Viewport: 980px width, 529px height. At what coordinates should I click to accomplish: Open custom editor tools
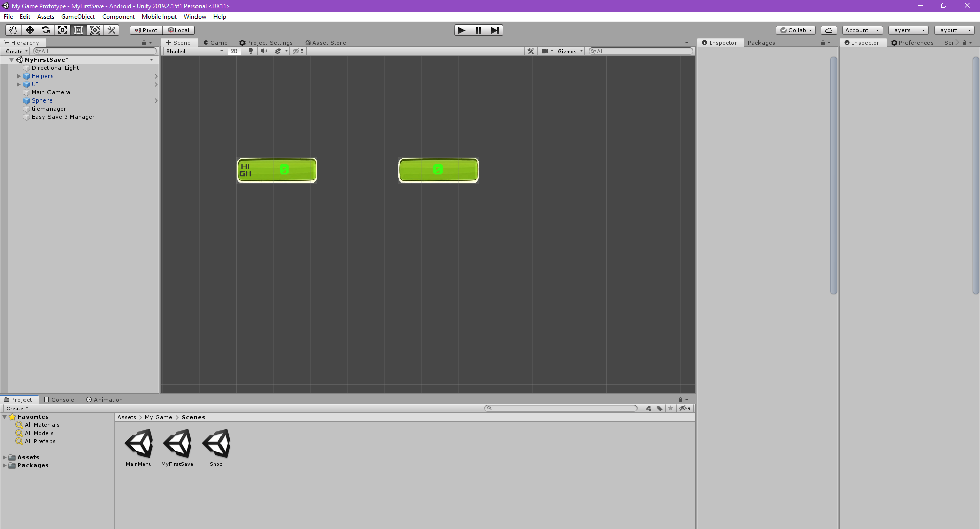(111, 30)
